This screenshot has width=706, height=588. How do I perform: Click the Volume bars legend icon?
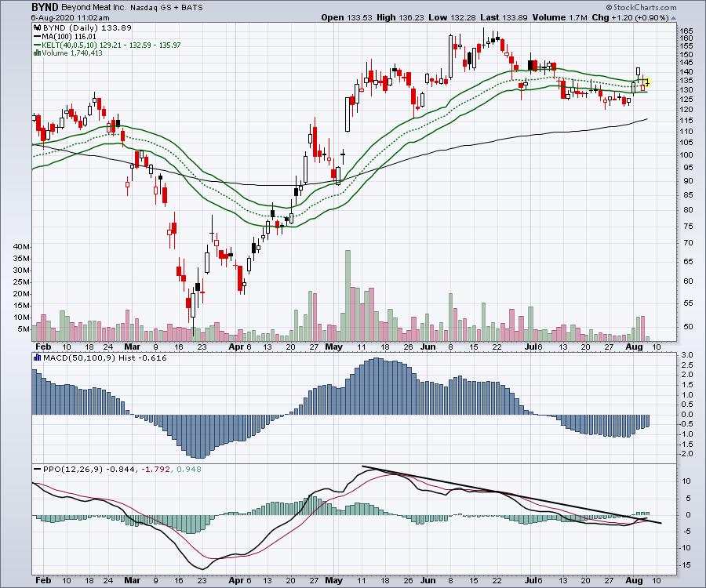pyautogui.click(x=36, y=55)
